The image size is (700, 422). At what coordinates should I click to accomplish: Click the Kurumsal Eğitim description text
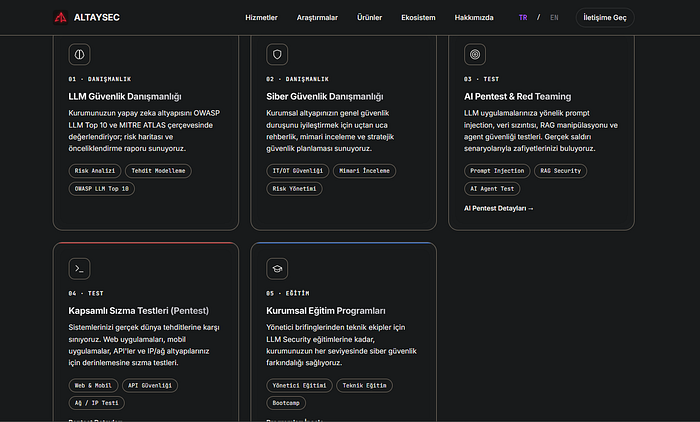tap(341, 345)
